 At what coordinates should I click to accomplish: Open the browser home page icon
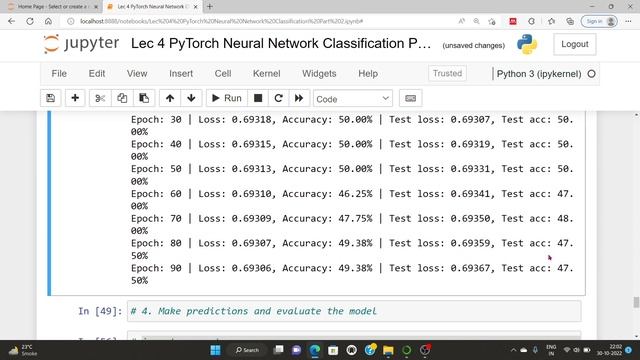[x=48, y=21]
